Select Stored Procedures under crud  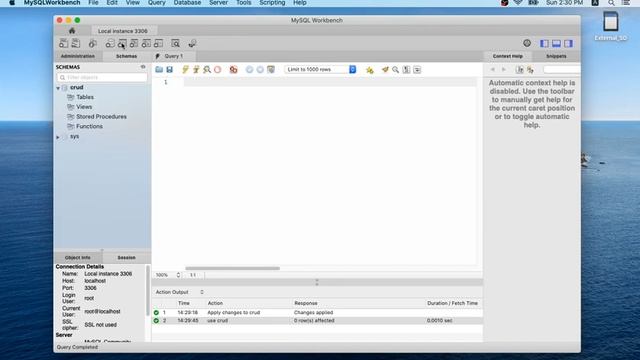click(101, 117)
